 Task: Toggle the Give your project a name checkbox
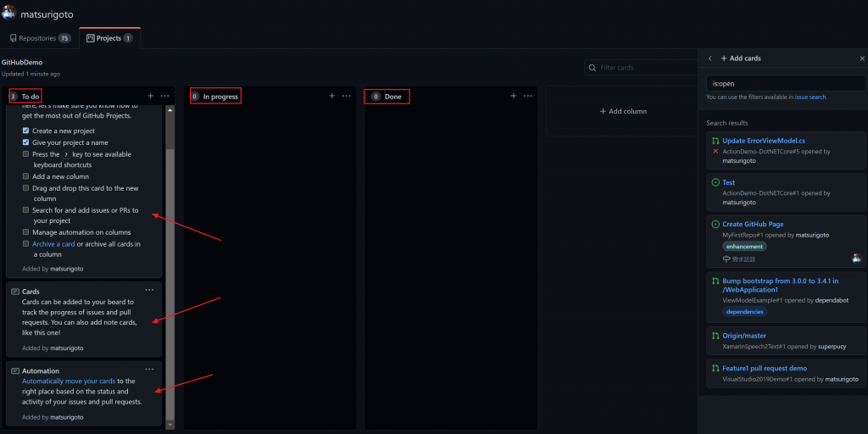click(x=26, y=142)
